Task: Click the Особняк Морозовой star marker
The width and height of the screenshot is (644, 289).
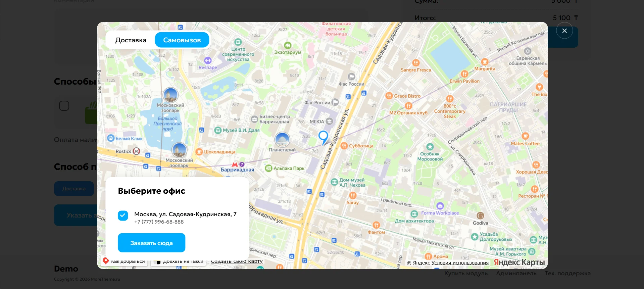Action: coord(430,147)
